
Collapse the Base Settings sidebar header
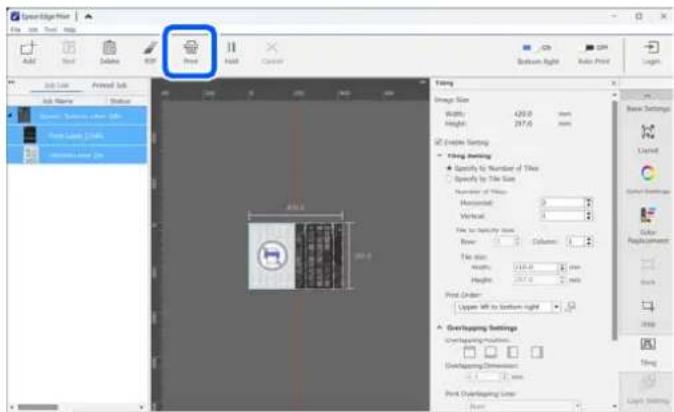pos(647,95)
